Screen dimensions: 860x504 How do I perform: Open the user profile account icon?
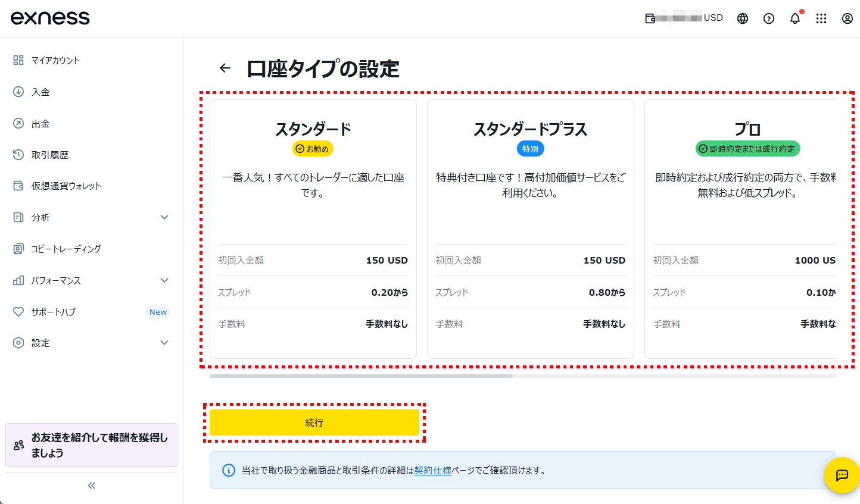[x=847, y=18]
